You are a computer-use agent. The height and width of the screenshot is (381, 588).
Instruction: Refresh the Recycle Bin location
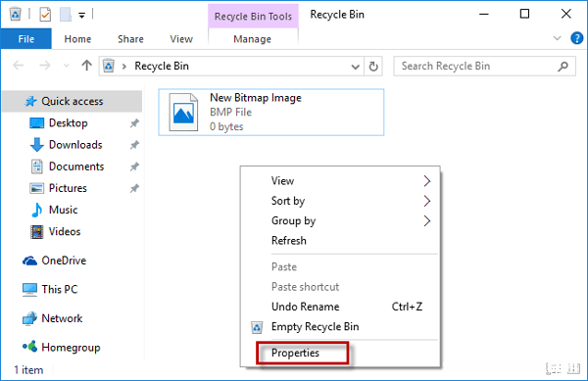[373, 67]
